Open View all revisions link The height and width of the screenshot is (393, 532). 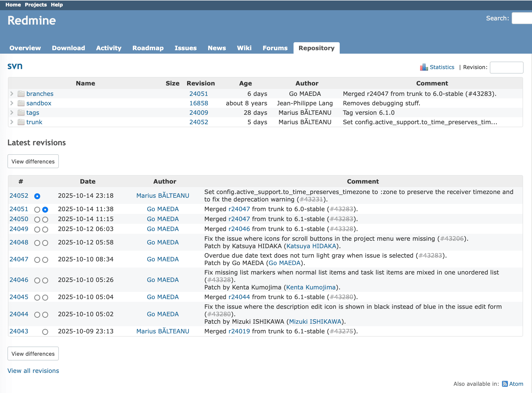[33, 371]
